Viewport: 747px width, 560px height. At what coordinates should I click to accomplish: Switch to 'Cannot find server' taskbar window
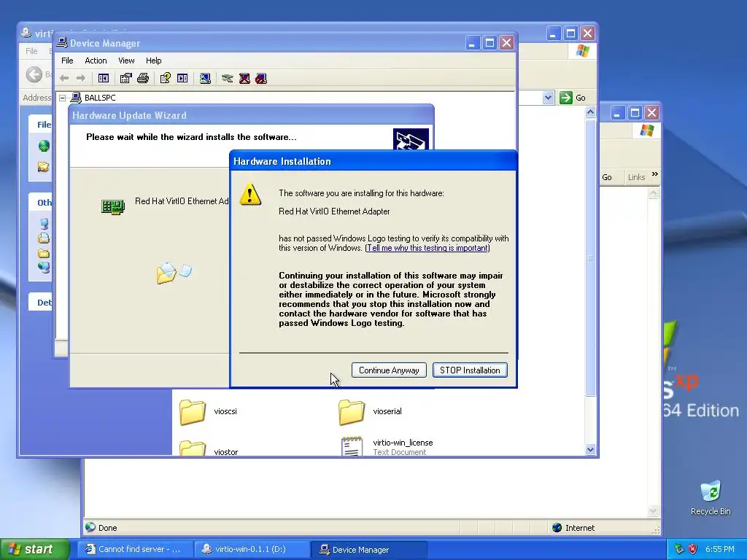pyautogui.click(x=135, y=549)
